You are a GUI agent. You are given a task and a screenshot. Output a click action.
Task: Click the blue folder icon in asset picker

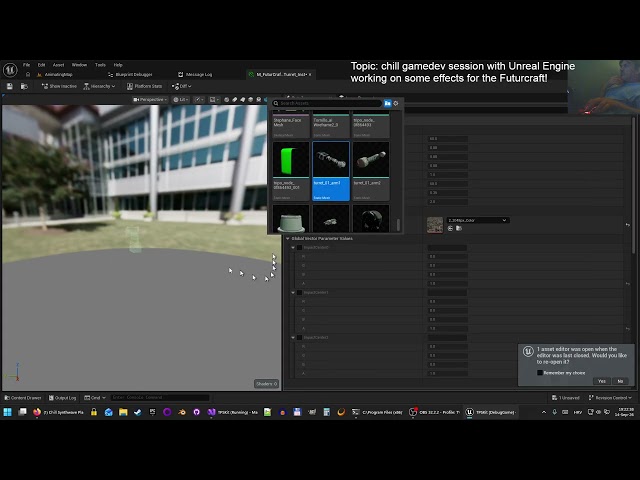[x=387, y=103]
